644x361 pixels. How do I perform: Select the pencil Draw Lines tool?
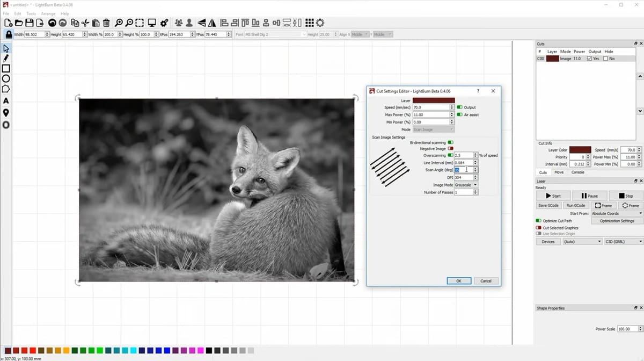(6, 58)
